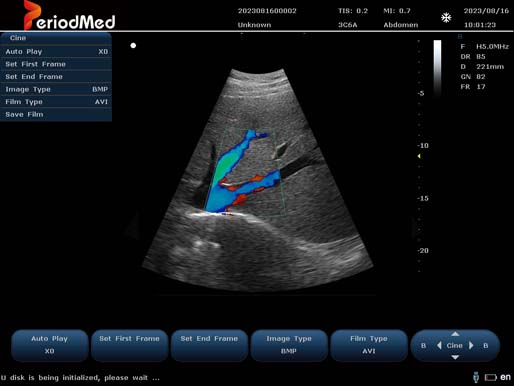Click the Abdomen exam type label
The height and width of the screenshot is (386, 514).
[401, 25]
